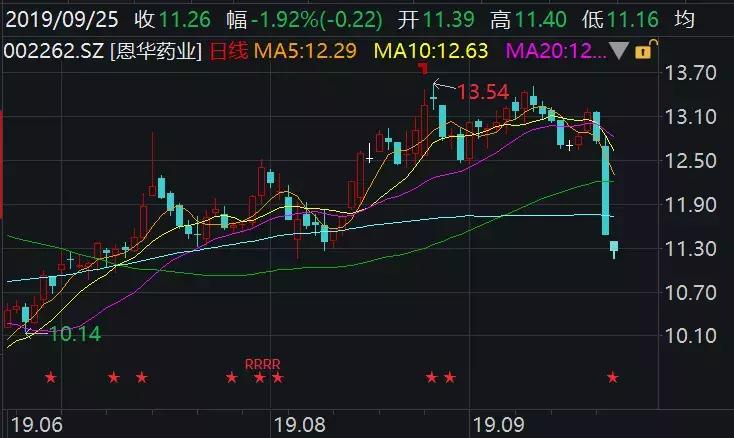The height and width of the screenshot is (438, 734).
Task: Click the 19.09 date axis label
Action: coord(499,425)
